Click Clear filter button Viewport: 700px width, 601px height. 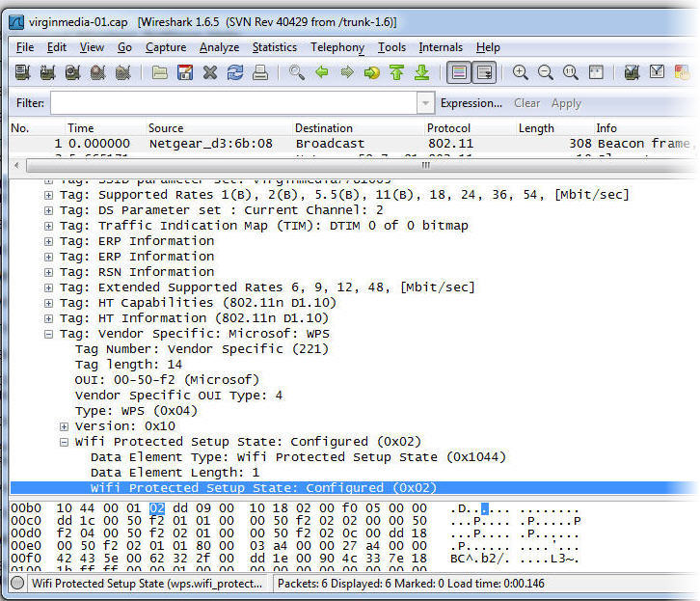526,103
